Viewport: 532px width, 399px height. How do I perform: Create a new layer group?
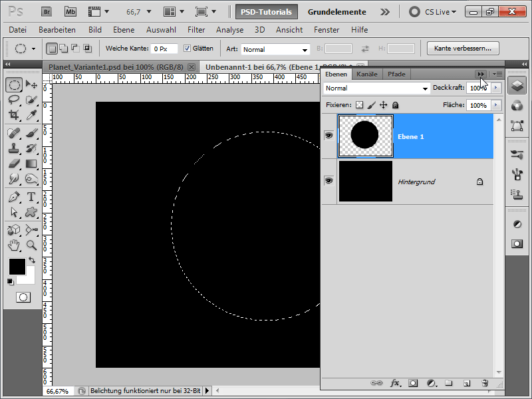[448, 383]
